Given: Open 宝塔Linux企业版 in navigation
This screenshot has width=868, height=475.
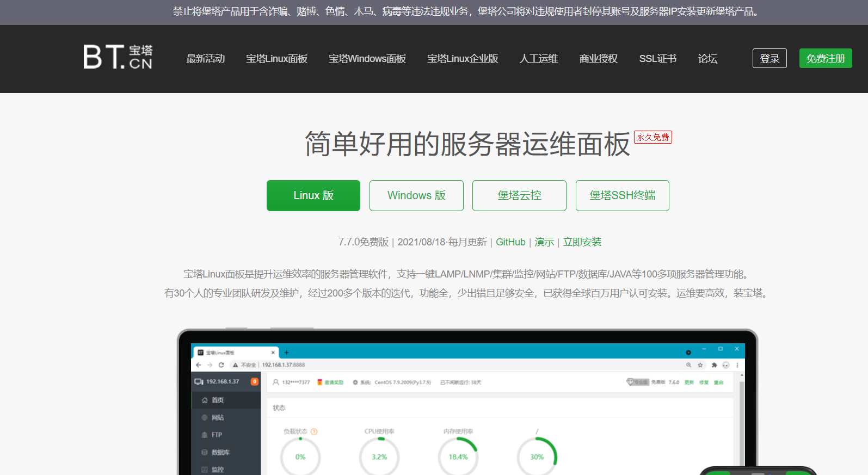Looking at the screenshot, I should 463,59.
